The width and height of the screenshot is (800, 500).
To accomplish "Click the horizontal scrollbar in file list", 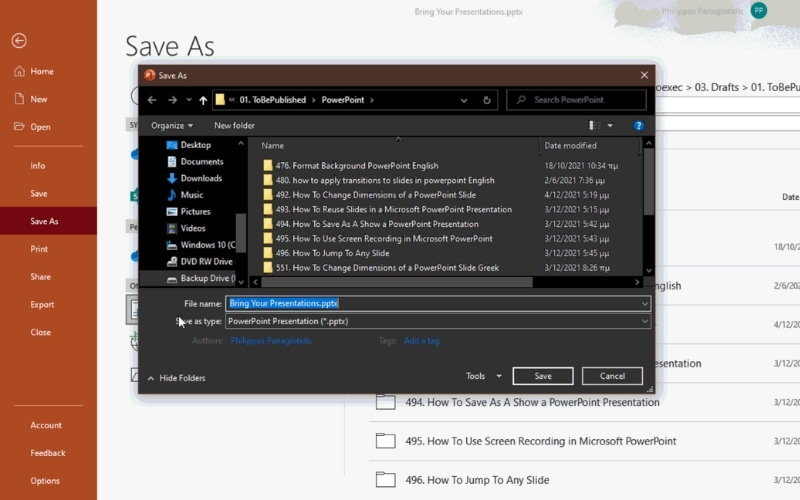I will [x=397, y=282].
